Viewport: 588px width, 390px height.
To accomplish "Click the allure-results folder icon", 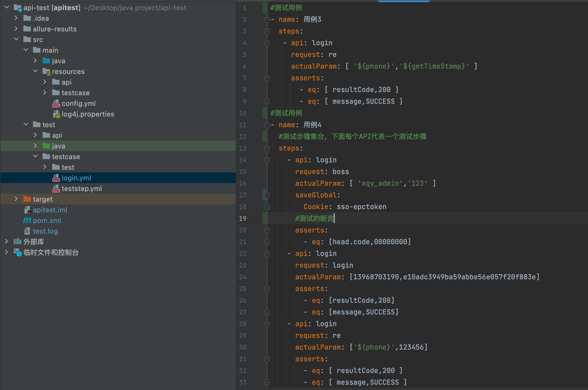I will click(x=27, y=29).
